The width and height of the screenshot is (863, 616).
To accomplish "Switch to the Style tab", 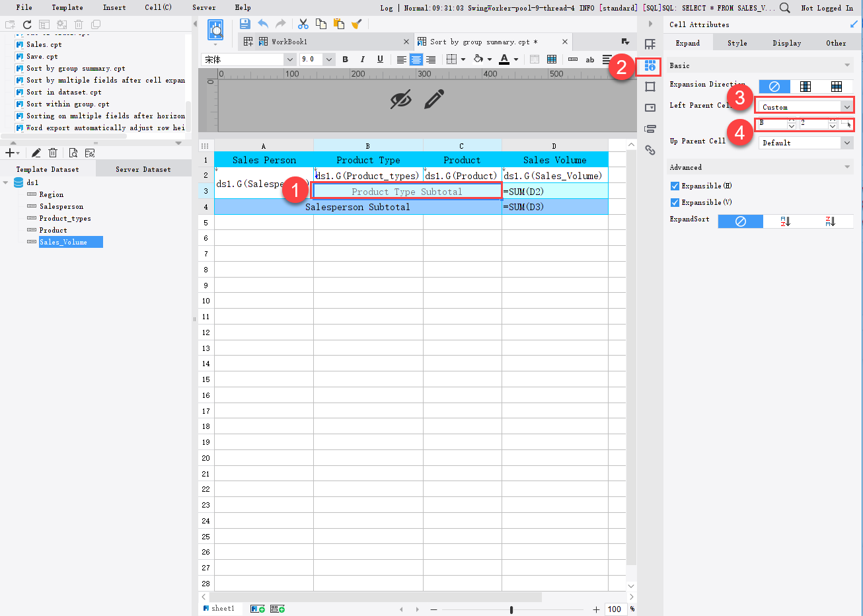I will [737, 43].
